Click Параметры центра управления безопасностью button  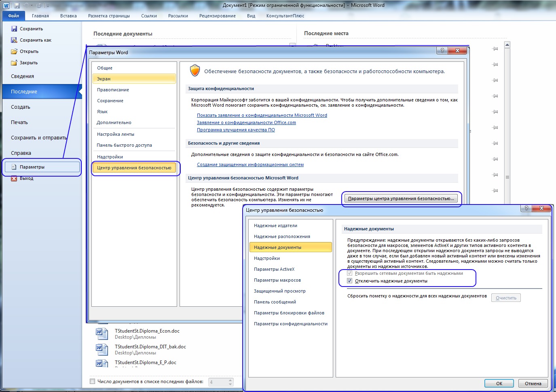(401, 198)
